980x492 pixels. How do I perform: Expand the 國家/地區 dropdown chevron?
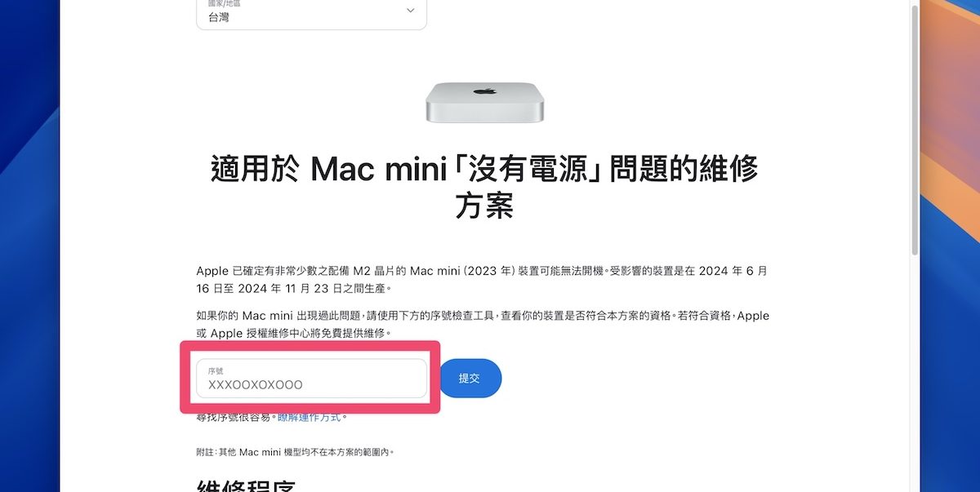click(410, 11)
